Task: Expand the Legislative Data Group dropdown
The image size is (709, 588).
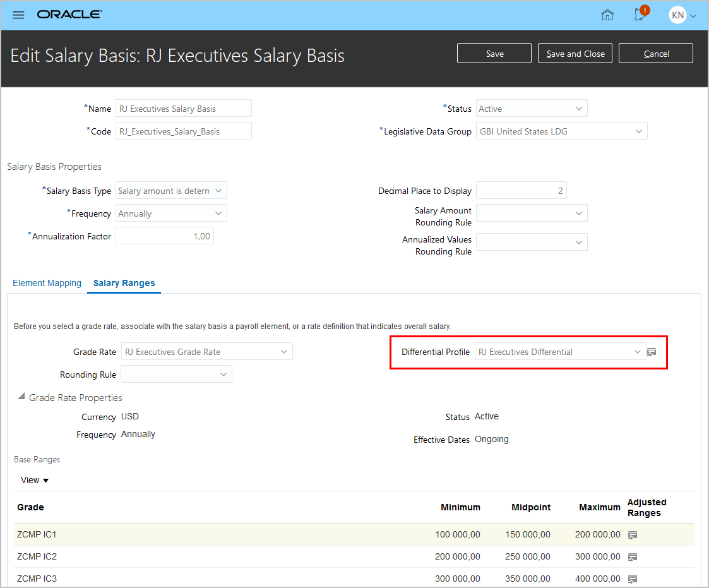Action: pyautogui.click(x=561, y=131)
